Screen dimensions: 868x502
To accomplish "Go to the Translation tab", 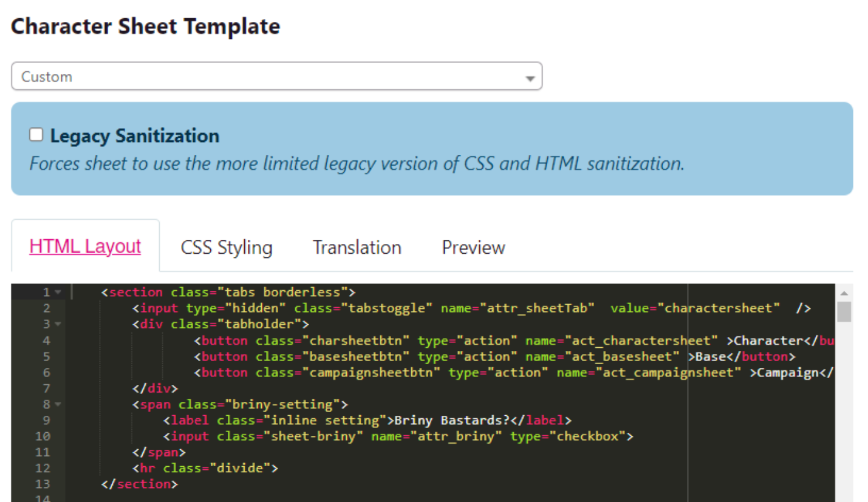I will [357, 248].
